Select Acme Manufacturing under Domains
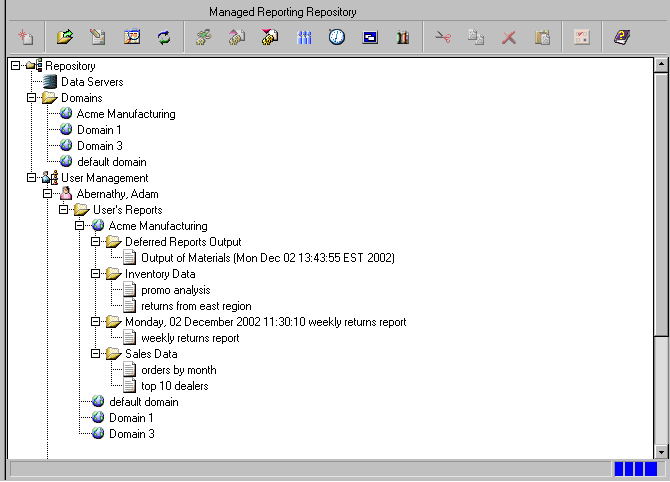The width and height of the screenshot is (670, 482). click(x=126, y=114)
